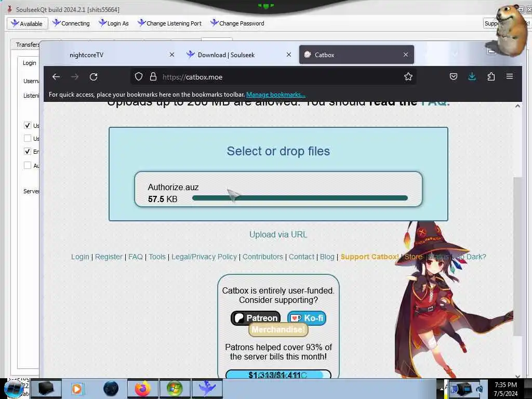
Task: Close the nightcoreTV tab
Action: (x=172, y=55)
